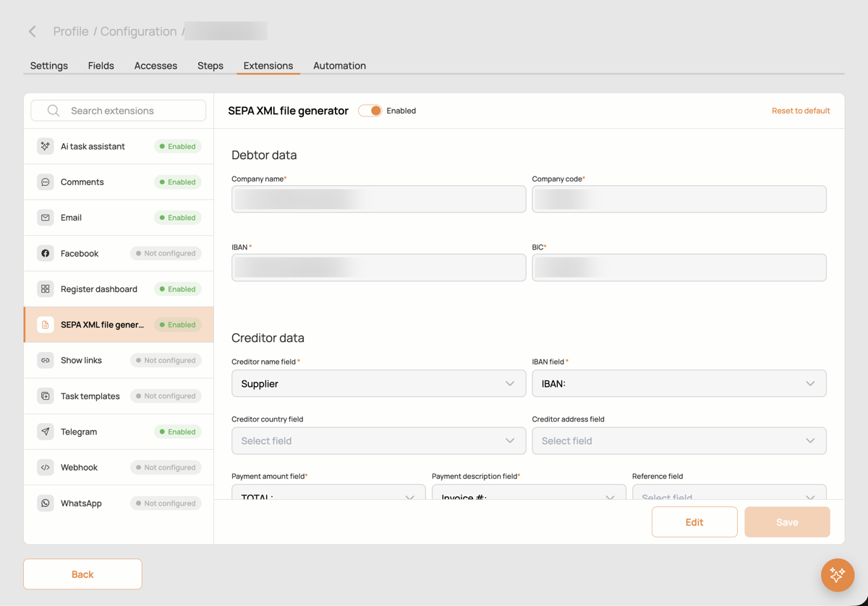Click the Show links chain icon

(46, 360)
